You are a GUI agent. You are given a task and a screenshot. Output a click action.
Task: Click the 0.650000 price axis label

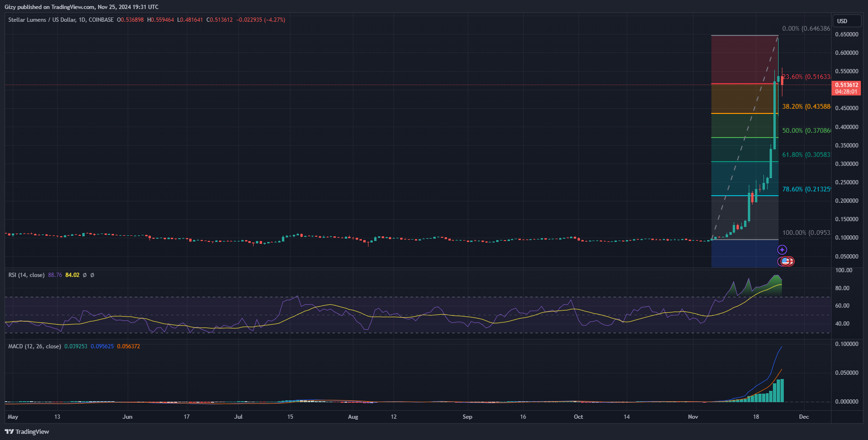pyautogui.click(x=847, y=35)
